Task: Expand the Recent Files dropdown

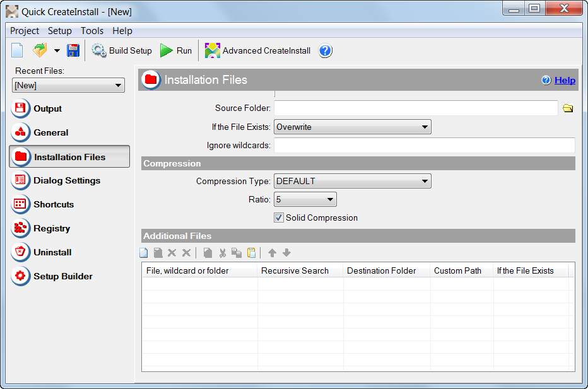Action: tap(118, 86)
